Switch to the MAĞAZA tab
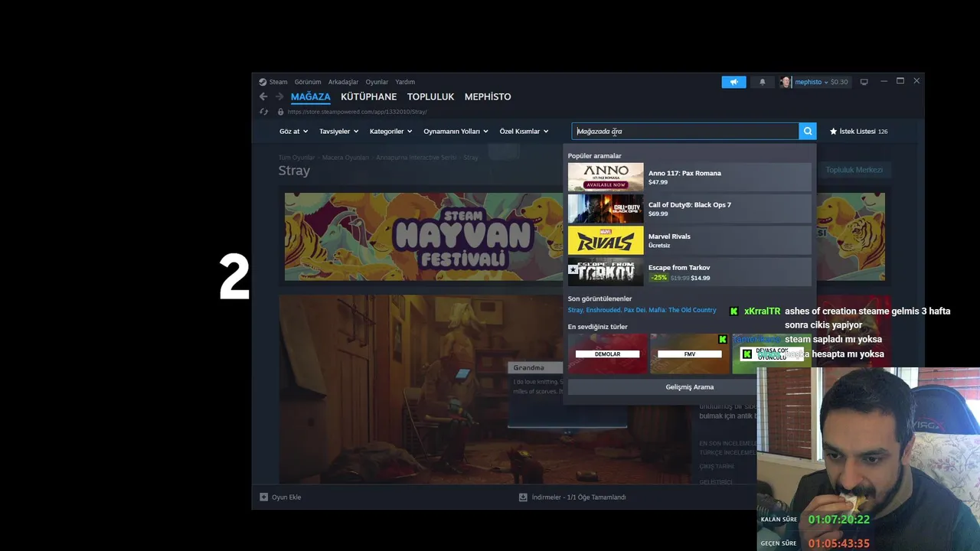Screen dimensions: 980x551 (x=310, y=96)
